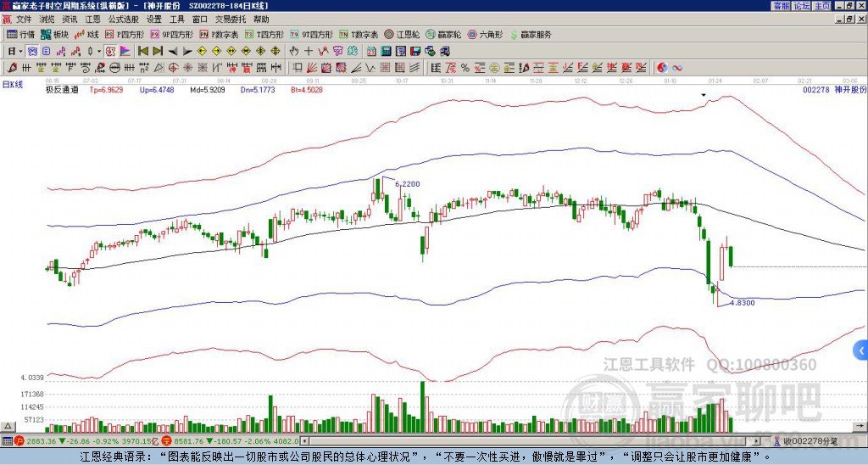The image size is (868, 465).
Task: Click the Shenzhen index icon in status bar
Action: click(167, 441)
